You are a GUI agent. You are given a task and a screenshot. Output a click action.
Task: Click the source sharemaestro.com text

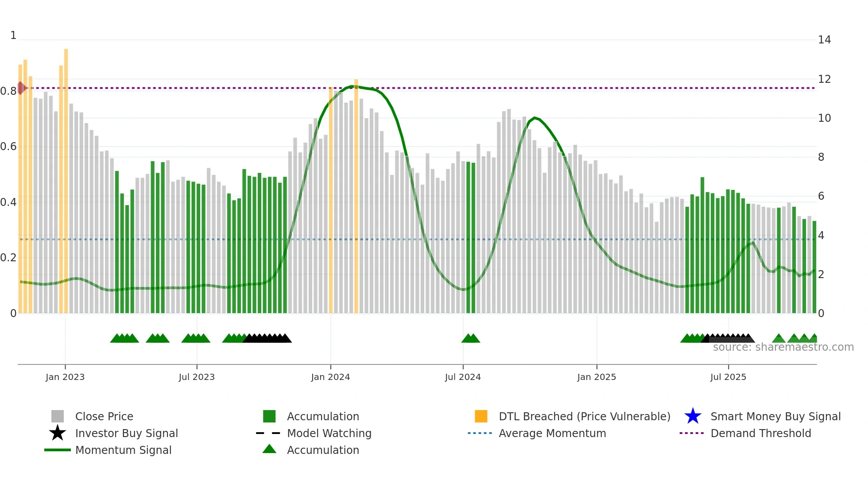(x=783, y=347)
